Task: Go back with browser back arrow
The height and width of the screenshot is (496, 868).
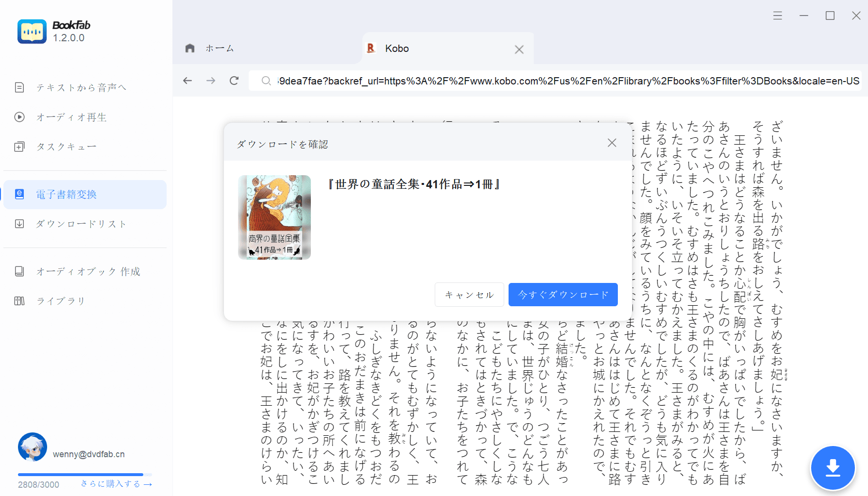Action: tap(187, 81)
